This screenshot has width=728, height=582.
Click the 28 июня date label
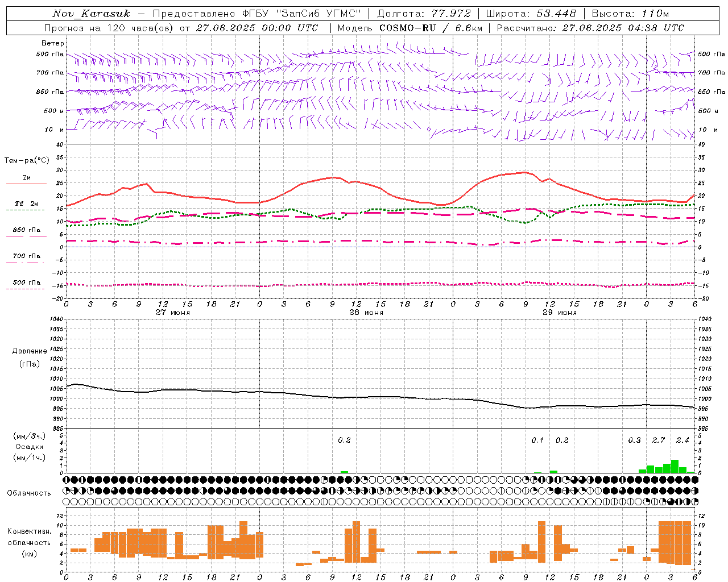tap(366, 313)
